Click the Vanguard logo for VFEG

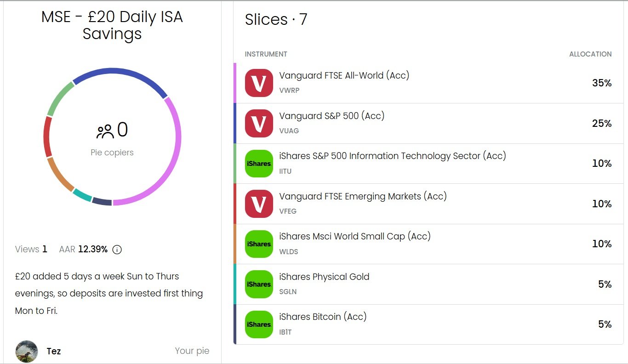259,204
